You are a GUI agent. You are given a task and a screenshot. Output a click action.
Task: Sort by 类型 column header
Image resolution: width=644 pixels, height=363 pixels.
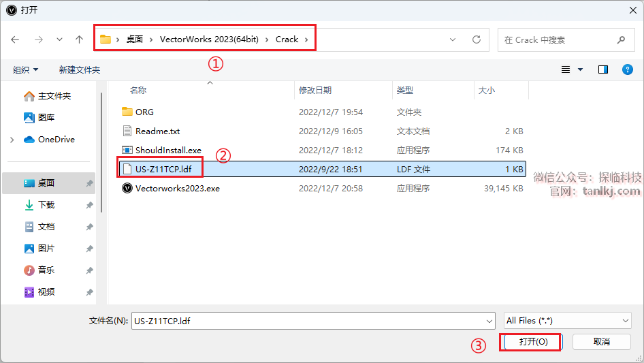tap(404, 91)
